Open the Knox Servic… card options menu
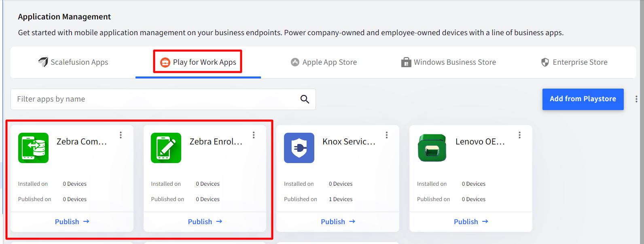The width and height of the screenshot is (644, 244). pyautogui.click(x=387, y=135)
